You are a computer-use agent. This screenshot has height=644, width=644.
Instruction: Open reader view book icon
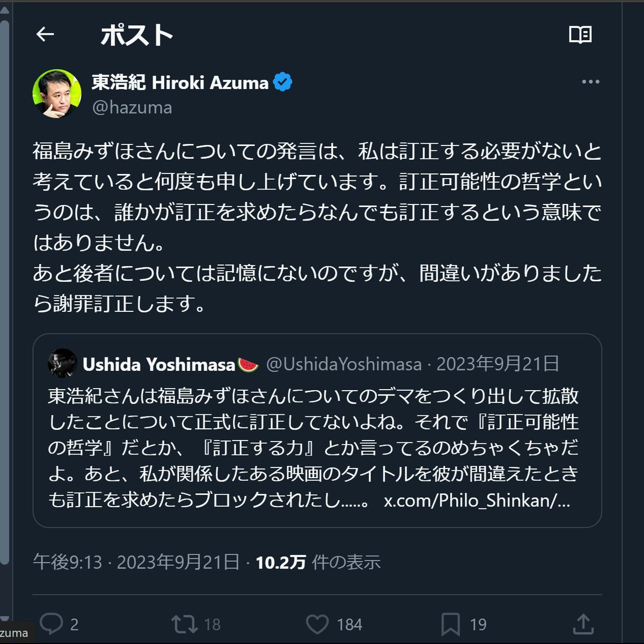[x=580, y=35]
